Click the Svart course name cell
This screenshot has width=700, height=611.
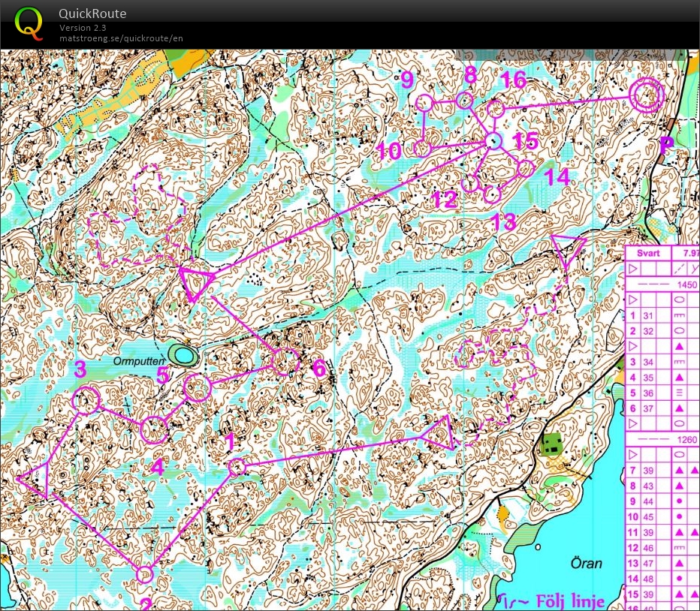click(647, 253)
